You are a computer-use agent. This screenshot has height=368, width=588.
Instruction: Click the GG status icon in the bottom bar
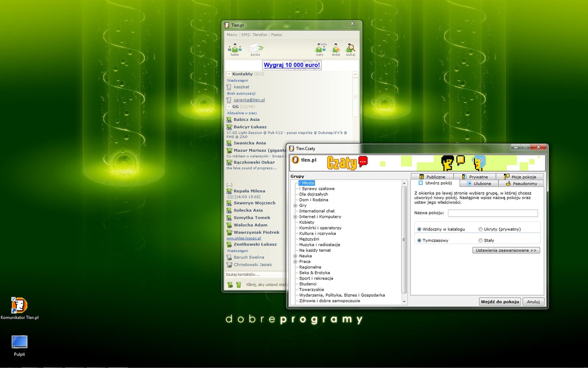coord(230,285)
